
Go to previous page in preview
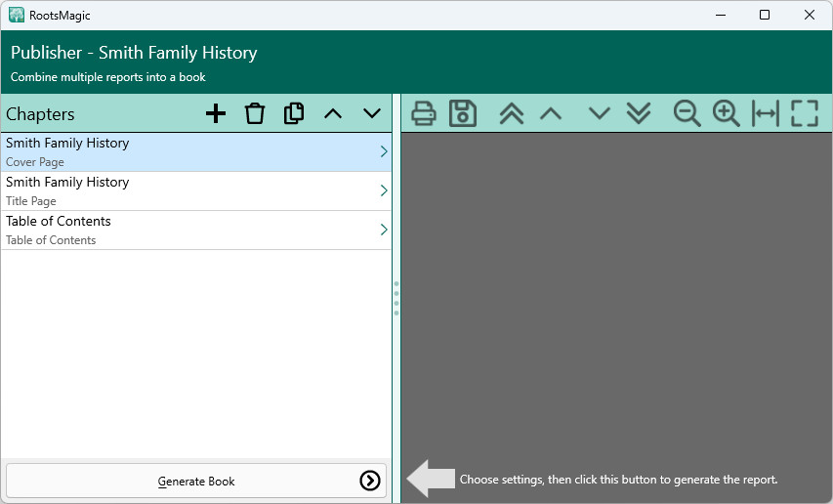[x=551, y=113]
